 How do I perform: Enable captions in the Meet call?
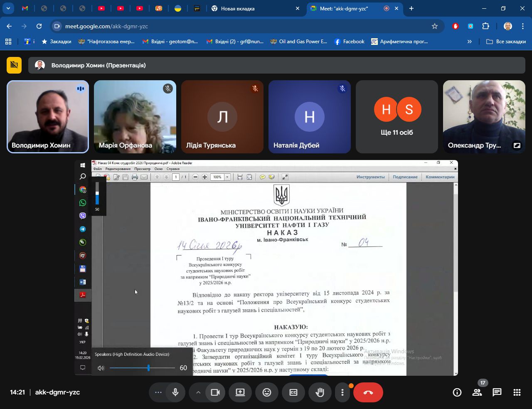tap(293, 392)
